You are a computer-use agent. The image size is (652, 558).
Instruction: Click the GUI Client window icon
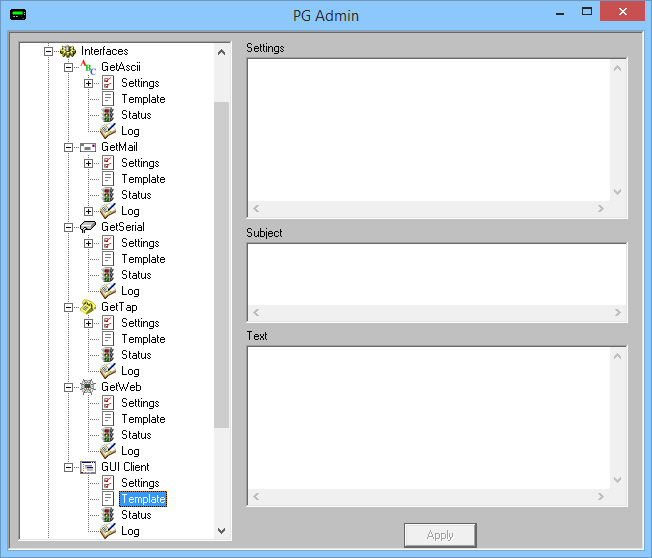point(88,467)
